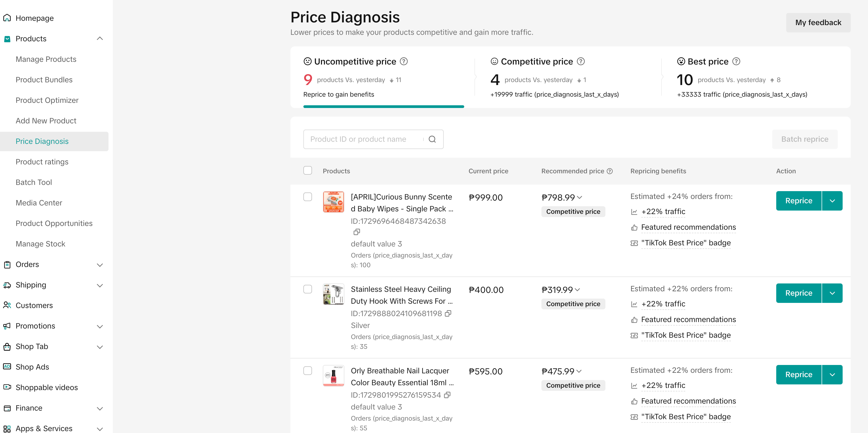Click Recommended price info icon
This screenshot has height=433, width=868.
(x=609, y=171)
